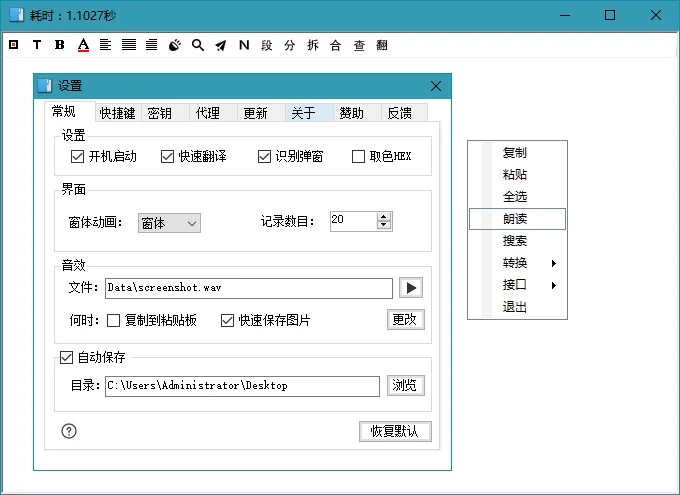Image resolution: width=680 pixels, height=495 pixels.
Task: Choose 退出 in context menu
Action: (x=517, y=307)
